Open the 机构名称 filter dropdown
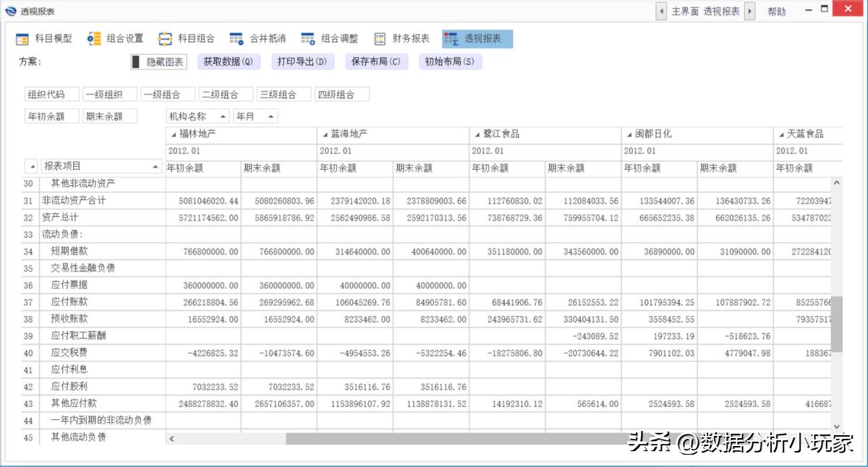The height and width of the screenshot is (467, 868). click(x=223, y=114)
